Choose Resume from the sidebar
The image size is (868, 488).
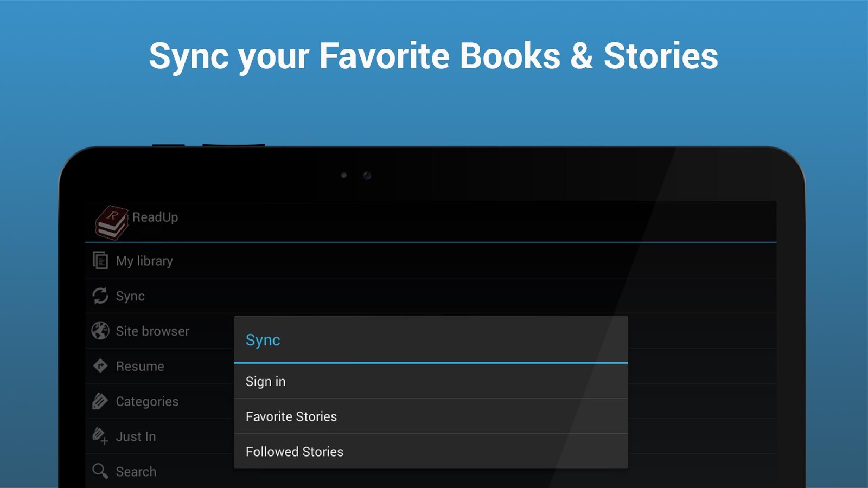pos(139,366)
